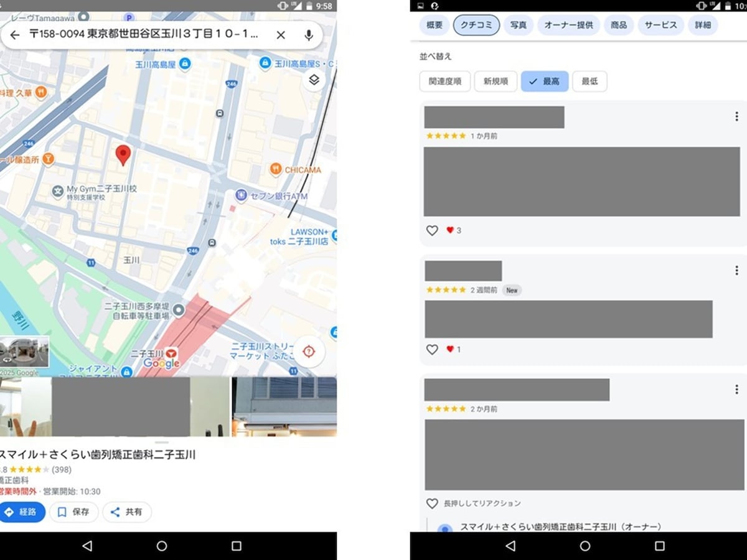Select the CHICAMA restaurant marker
Screen dimensions: 747x560
coord(276,169)
